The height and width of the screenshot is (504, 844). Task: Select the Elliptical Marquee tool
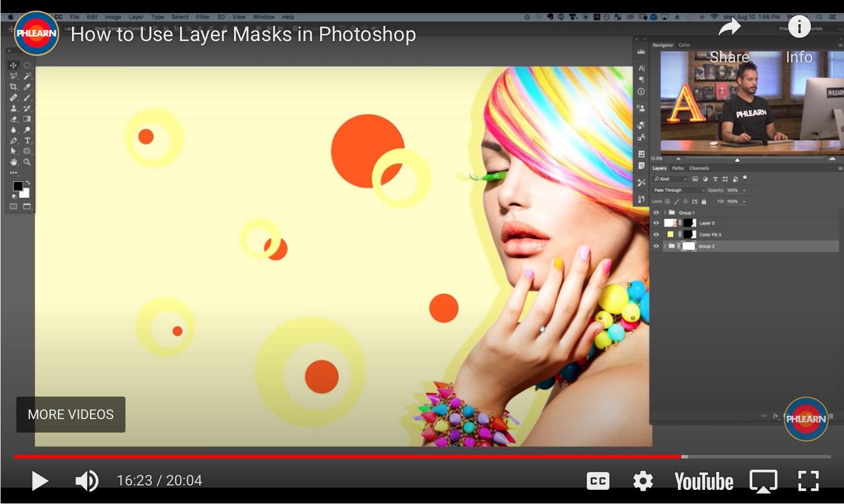[27, 65]
